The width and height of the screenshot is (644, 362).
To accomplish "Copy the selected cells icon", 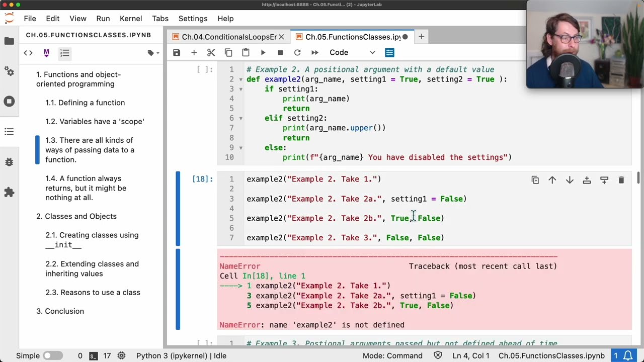I will tap(228, 52).
